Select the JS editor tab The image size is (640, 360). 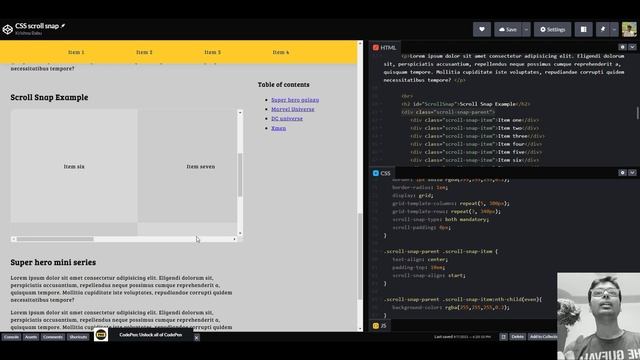coord(380,325)
